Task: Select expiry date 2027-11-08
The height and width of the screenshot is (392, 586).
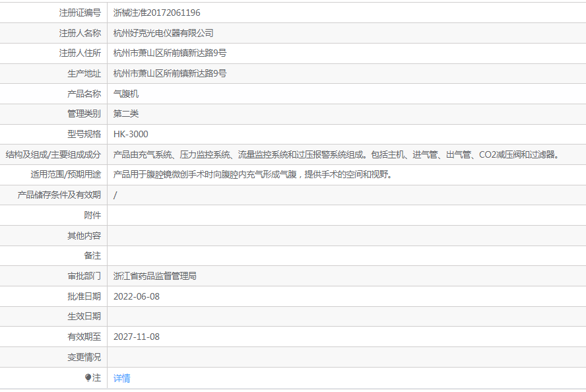Action: 137,337
